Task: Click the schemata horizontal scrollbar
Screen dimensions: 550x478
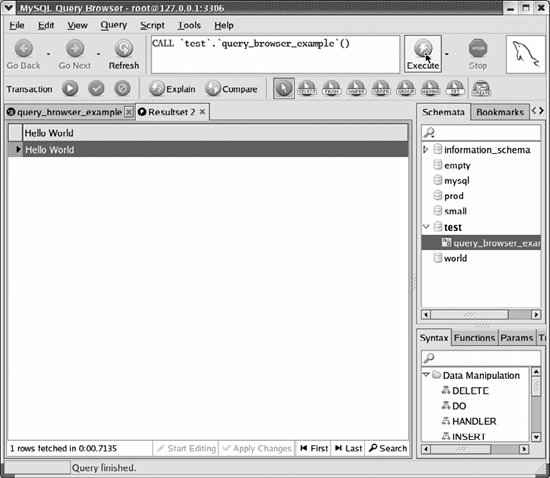Action: click(481, 314)
